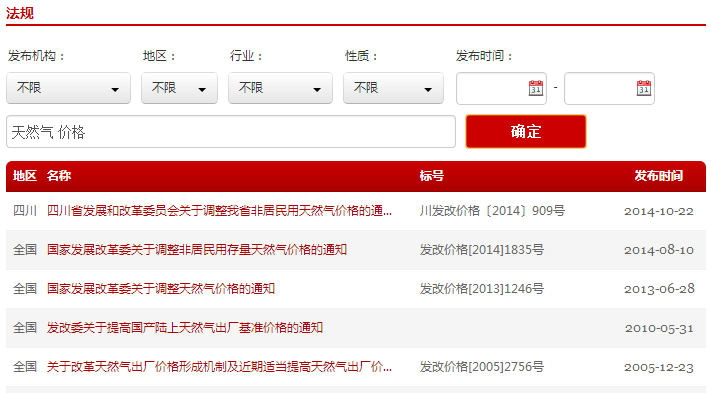Open the 四川省发展和改革委员会 regulation link
This screenshot has width=711, height=393.
[x=219, y=211]
